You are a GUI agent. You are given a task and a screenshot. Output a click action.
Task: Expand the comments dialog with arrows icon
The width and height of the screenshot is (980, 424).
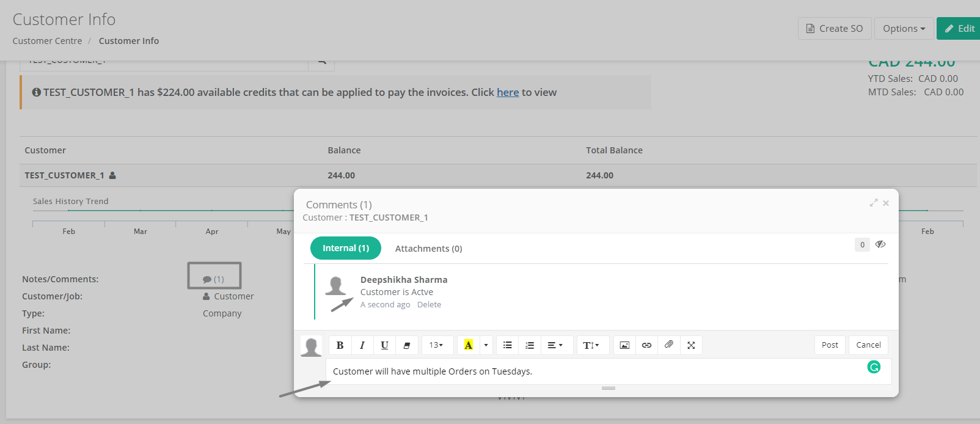tap(874, 203)
